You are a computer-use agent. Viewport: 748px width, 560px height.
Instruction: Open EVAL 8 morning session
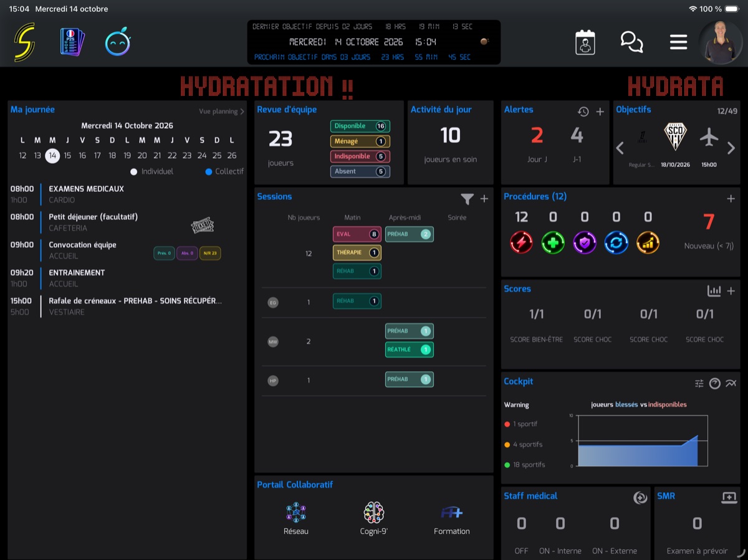pyautogui.click(x=357, y=234)
